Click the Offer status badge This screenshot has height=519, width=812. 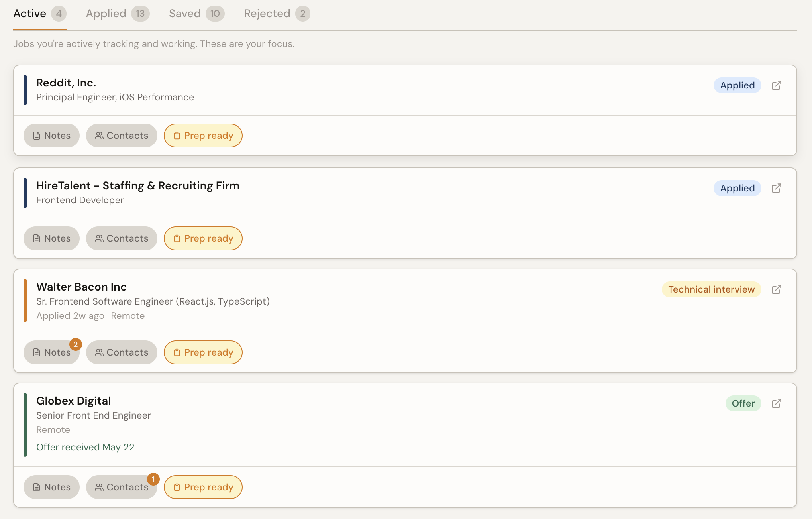click(743, 403)
